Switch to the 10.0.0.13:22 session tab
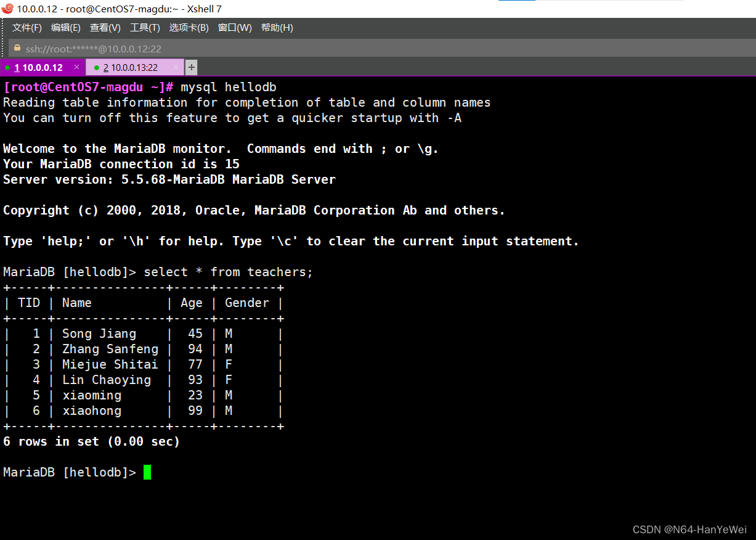756x540 pixels. click(x=134, y=68)
